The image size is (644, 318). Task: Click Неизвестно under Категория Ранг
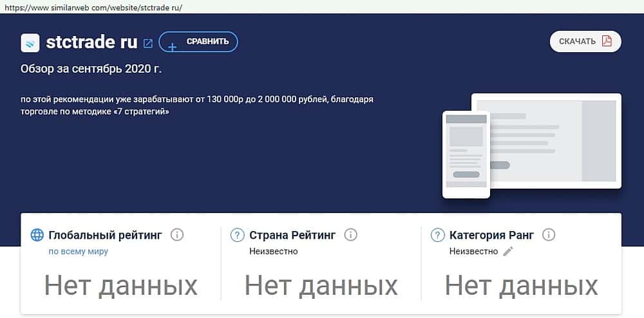coord(473,251)
